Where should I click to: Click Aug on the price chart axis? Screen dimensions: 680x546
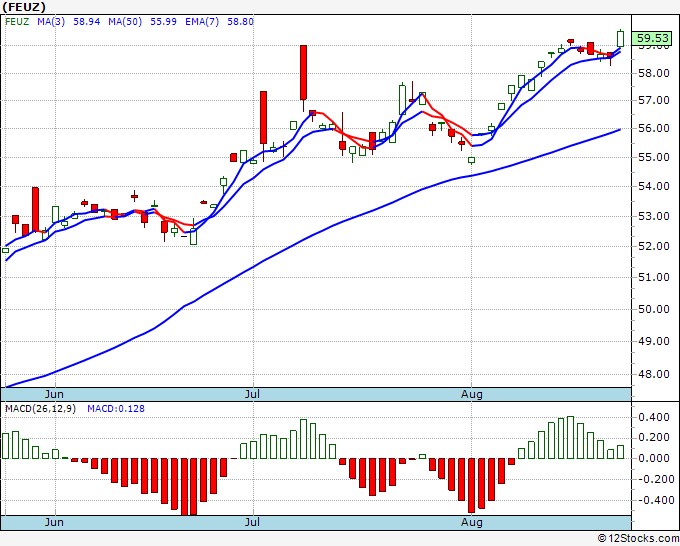(x=471, y=394)
